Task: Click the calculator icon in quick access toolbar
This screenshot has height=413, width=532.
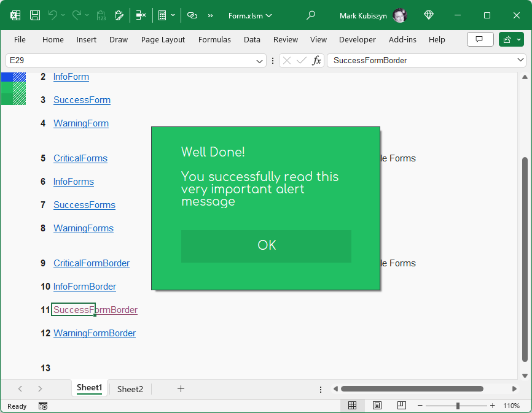Action: click(x=162, y=15)
